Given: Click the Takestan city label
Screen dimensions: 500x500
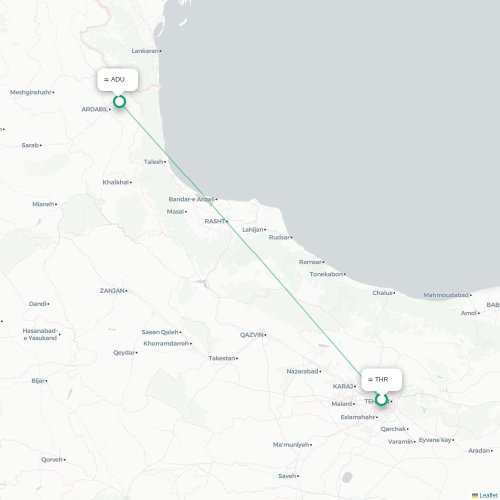Looking at the screenshot, I should [x=222, y=358].
